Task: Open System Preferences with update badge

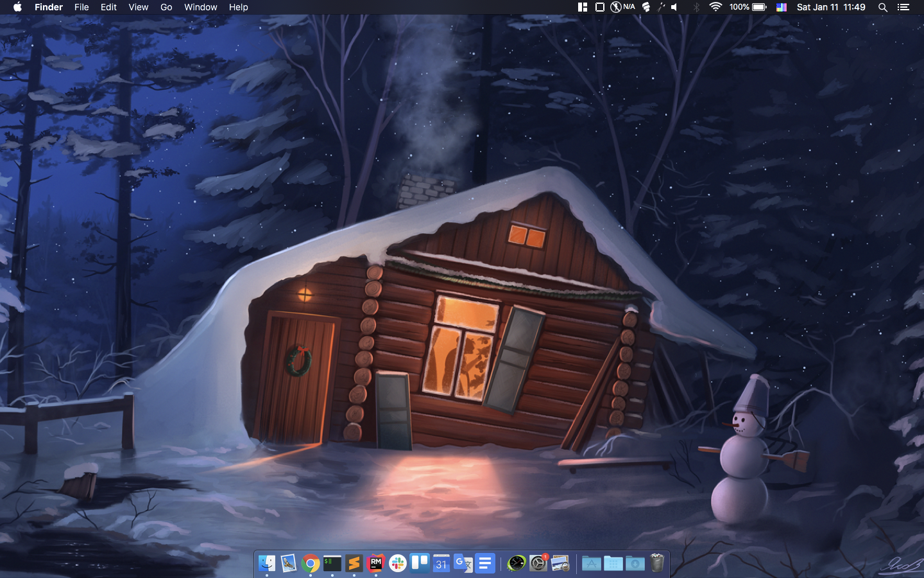Action: tap(538, 563)
